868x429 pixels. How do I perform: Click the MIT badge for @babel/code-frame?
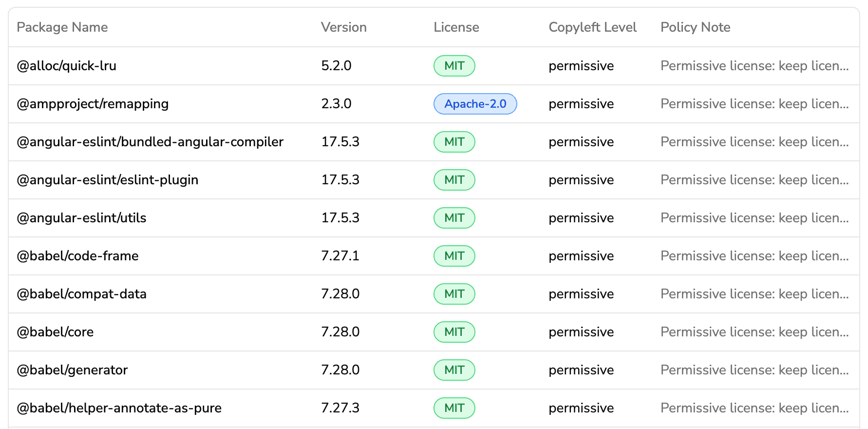(454, 256)
